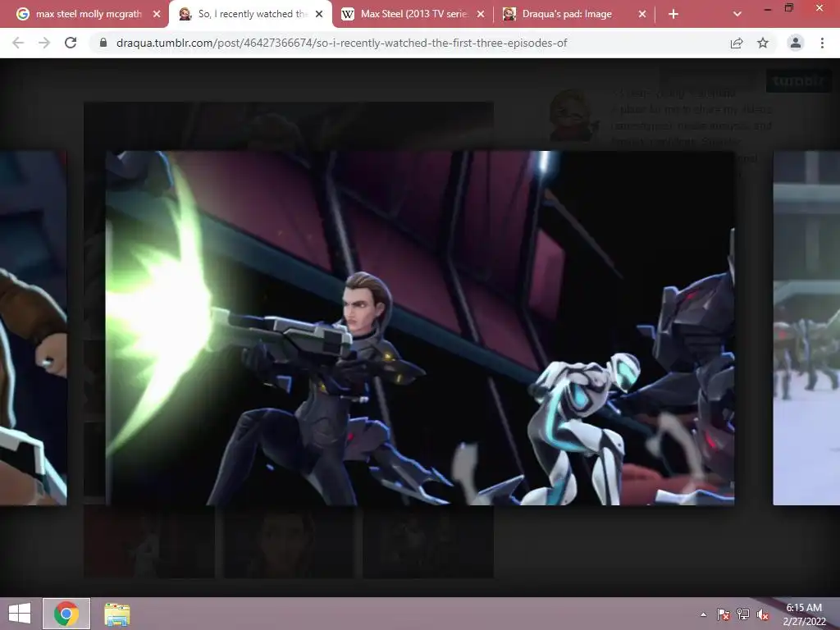
Task: Click the dimmed blog avatar behind overlay
Action: click(x=573, y=115)
